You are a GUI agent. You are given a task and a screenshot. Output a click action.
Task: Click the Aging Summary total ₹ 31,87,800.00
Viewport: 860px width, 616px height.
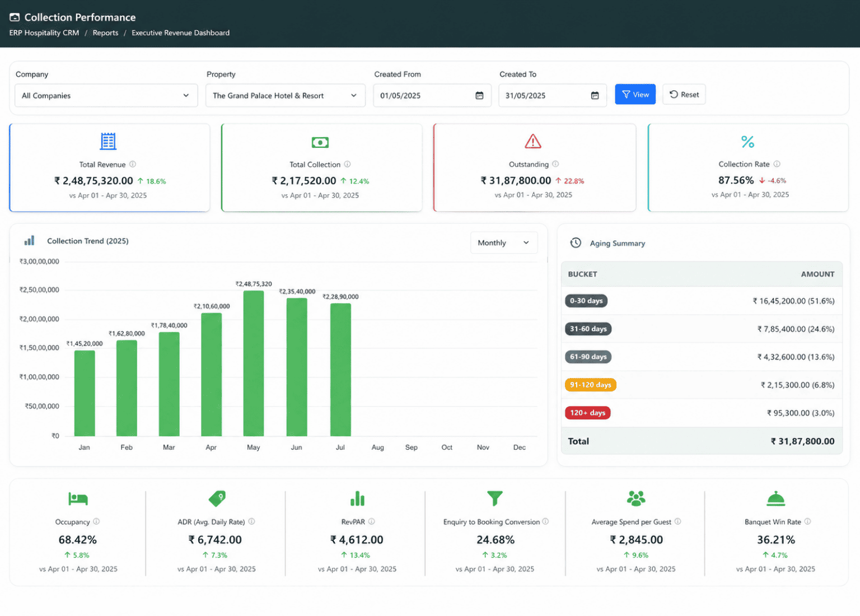(802, 441)
